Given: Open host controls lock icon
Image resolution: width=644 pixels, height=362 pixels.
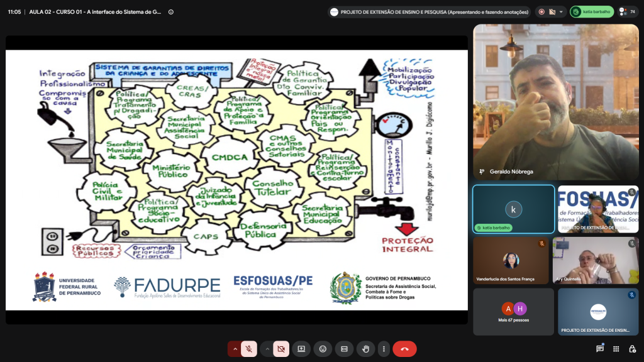Looking at the screenshot, I should coord(633,349).
